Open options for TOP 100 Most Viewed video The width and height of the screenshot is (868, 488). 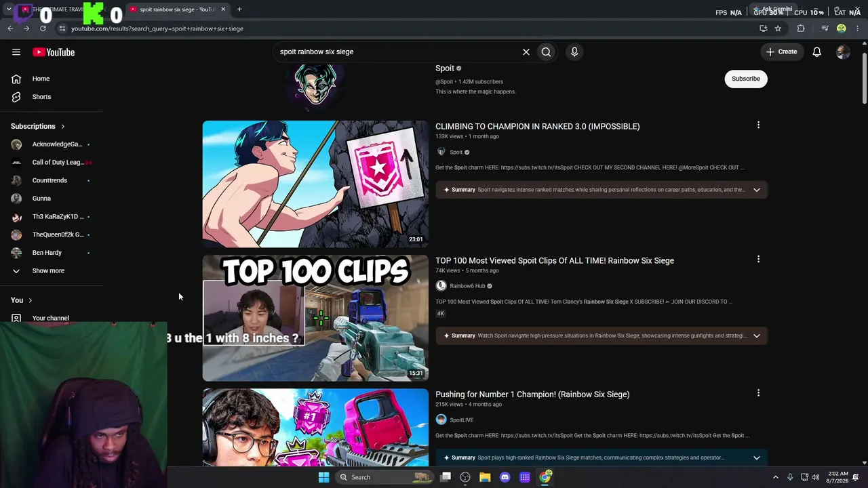point(758,259)
